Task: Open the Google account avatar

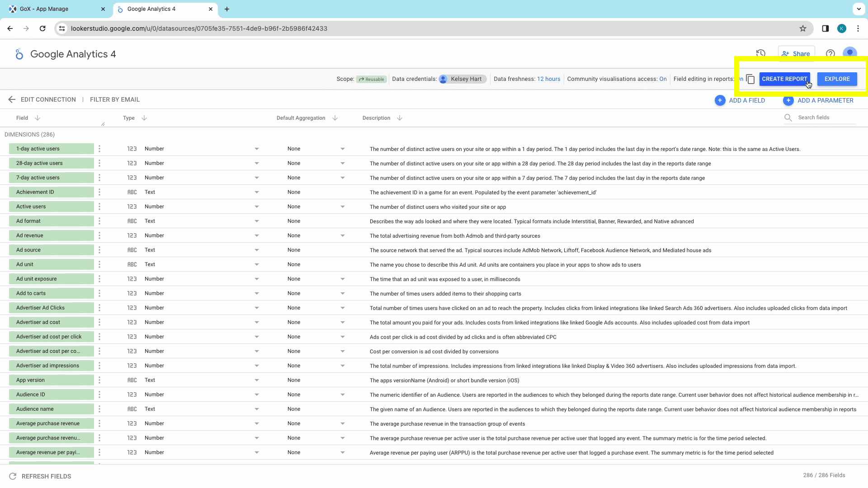Action: pyautogui.click(x=850, y=53)
